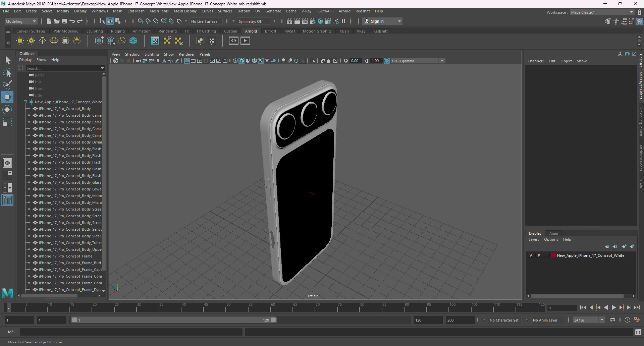
Task: Open Render Settings clapboard icon
Action: [x=313, y=21]
